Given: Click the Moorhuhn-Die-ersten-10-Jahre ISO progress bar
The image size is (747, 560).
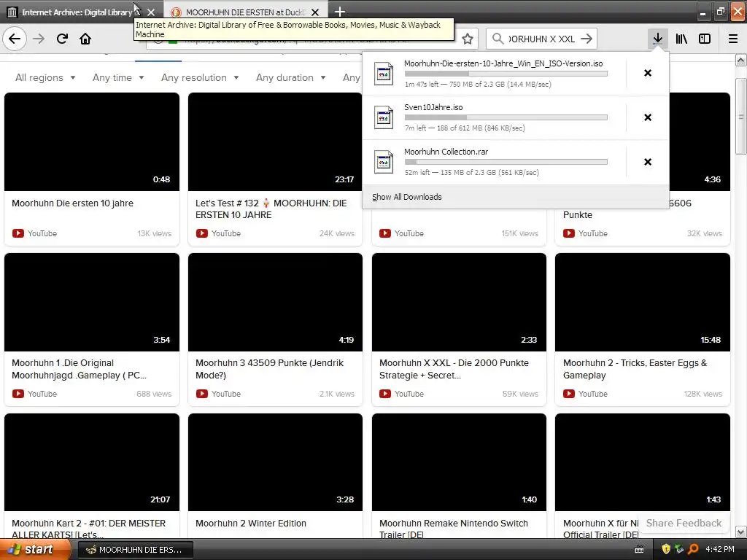Looking at the screenshot, I should point(506,74).
